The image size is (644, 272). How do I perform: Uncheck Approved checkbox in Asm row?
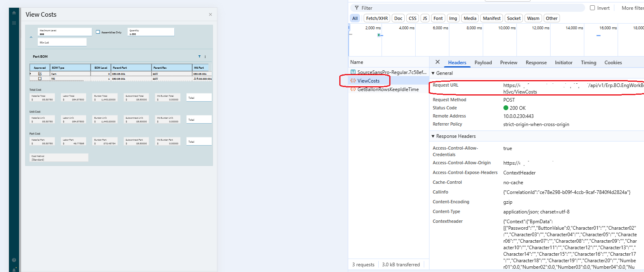coord(40,74)
